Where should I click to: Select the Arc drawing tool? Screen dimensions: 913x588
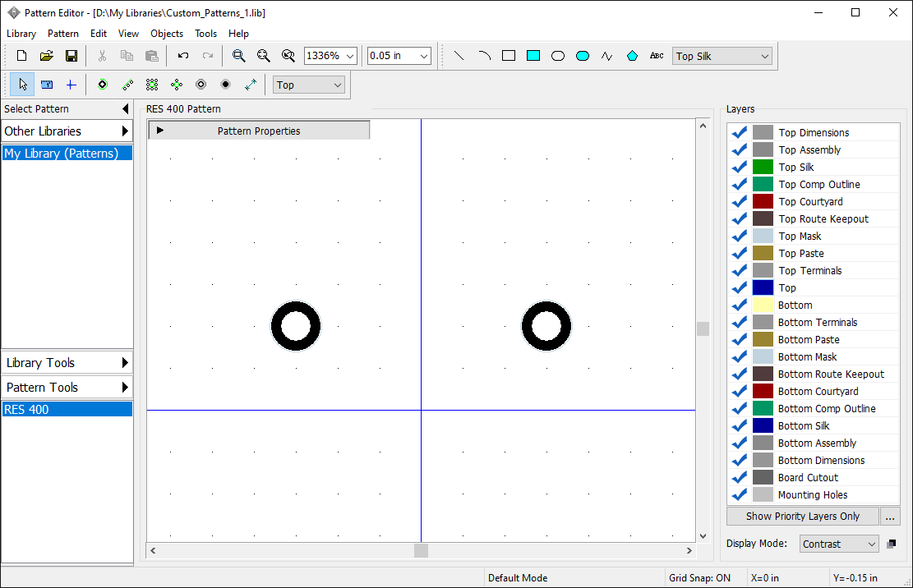(x=484, y=56)
